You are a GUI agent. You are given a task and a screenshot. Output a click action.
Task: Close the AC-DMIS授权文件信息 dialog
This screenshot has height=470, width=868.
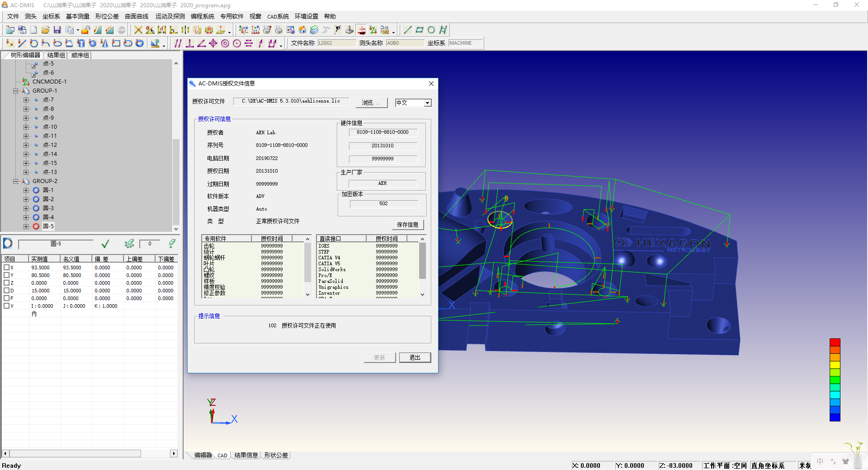[x=431, y=84]
